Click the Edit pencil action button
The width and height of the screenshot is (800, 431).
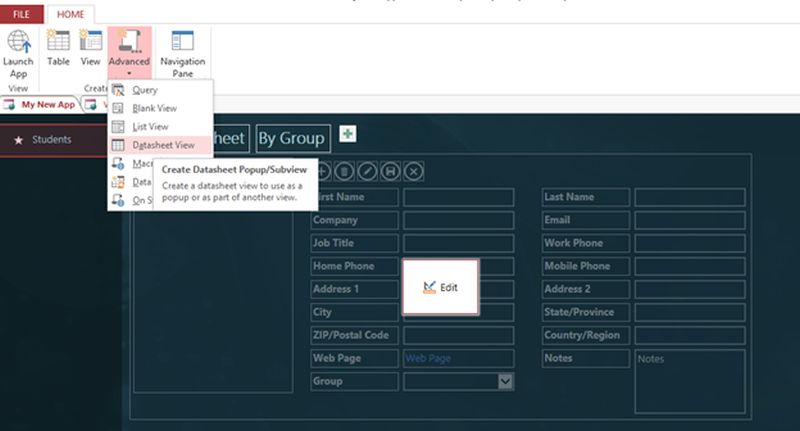click(x=367, y=172)
